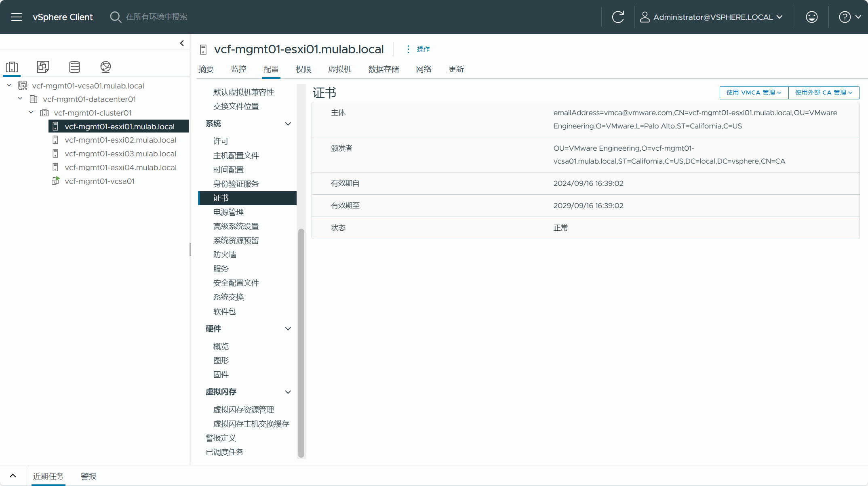Switch to Networking inventory view icon
This screenshot has width=868, height=486.
[105, 67]
